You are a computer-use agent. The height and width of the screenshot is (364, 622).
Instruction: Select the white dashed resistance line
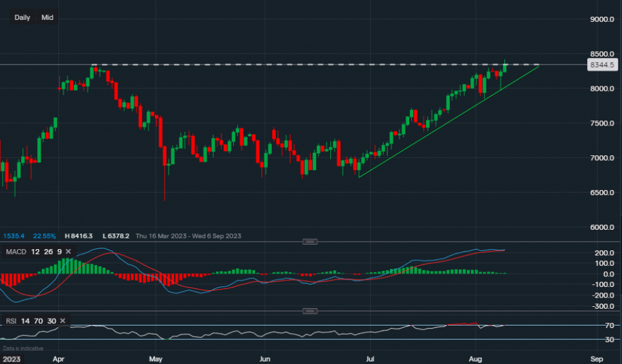click(x=311, y=65)
